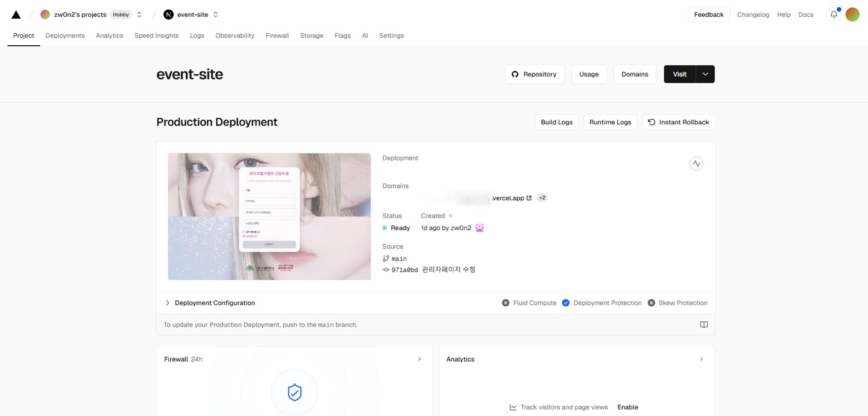Select the main branch icon
868x416 pixels.
point(386,258)
